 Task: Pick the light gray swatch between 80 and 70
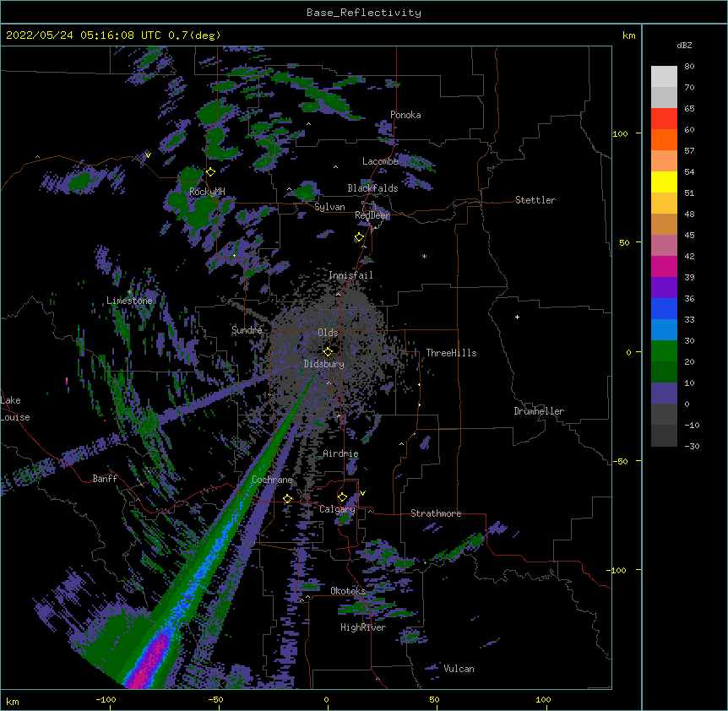[x=664, y=77]
